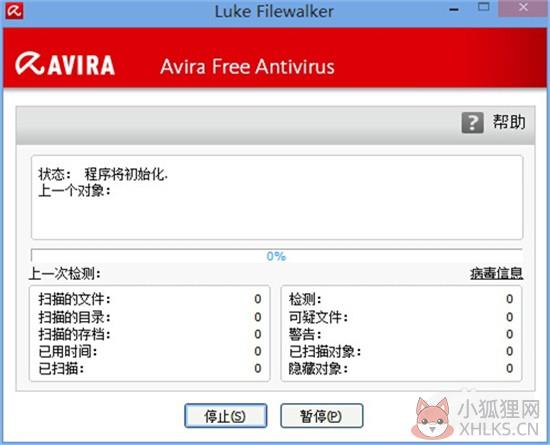Screen dimensions: 550x445
Task: Select the 检测 detections count row
Action: (401, 299)
